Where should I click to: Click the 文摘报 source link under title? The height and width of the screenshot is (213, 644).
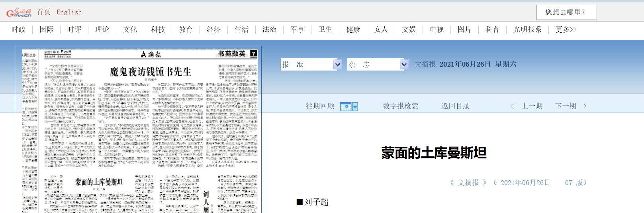pyautogui.click(x=468, y=183)
